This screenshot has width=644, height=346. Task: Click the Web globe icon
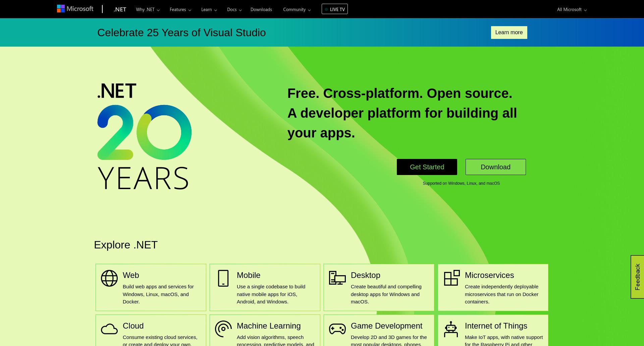[x=109, y=278]
